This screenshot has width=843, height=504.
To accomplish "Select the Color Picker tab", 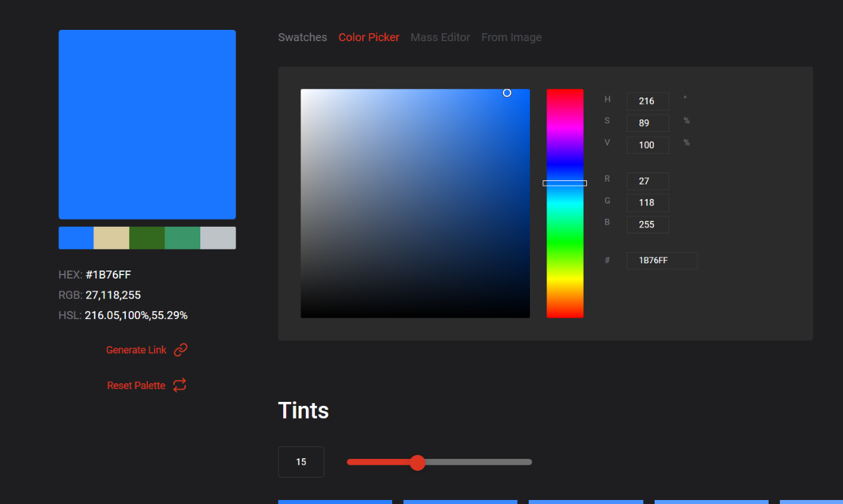I will [x=369, y=37].
